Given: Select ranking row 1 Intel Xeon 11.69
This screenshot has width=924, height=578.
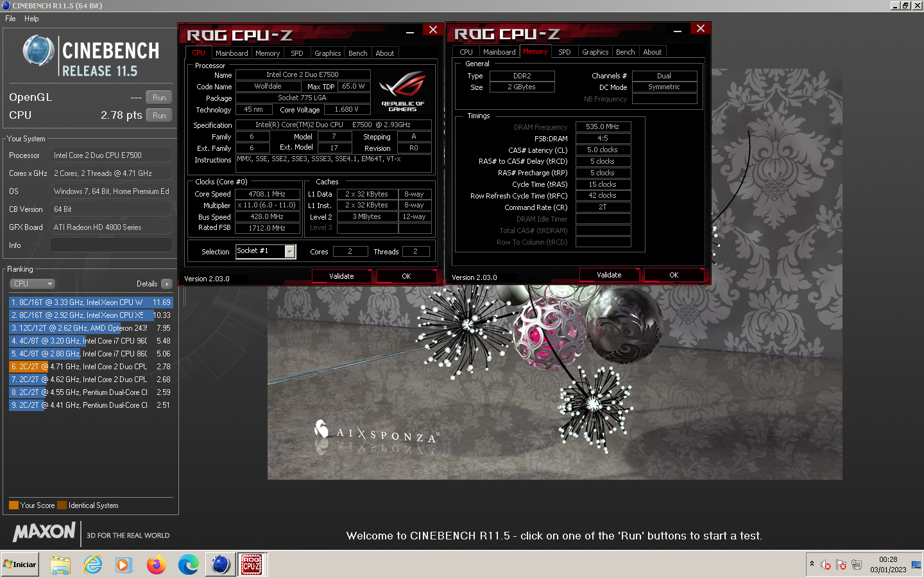Looking at the screenshot, I should pyautogui.click(x=90, y=302).
